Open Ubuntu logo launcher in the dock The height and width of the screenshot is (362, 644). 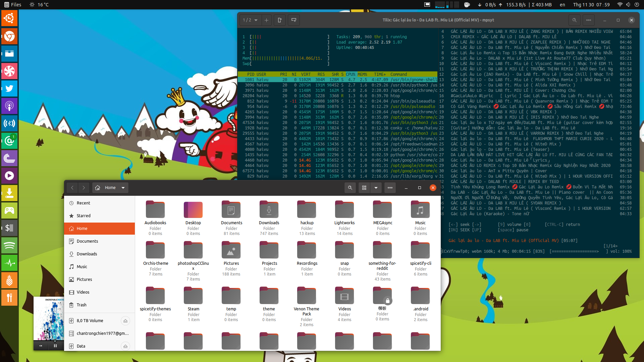point(9,19)
